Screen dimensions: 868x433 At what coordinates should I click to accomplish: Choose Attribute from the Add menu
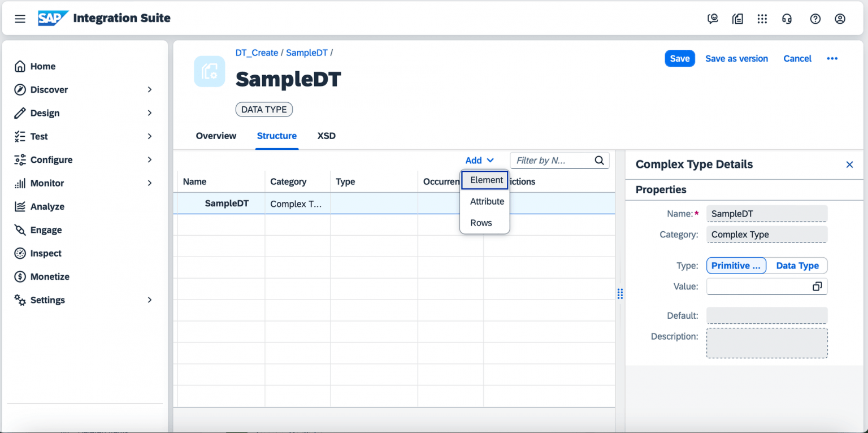click(487, 201)
